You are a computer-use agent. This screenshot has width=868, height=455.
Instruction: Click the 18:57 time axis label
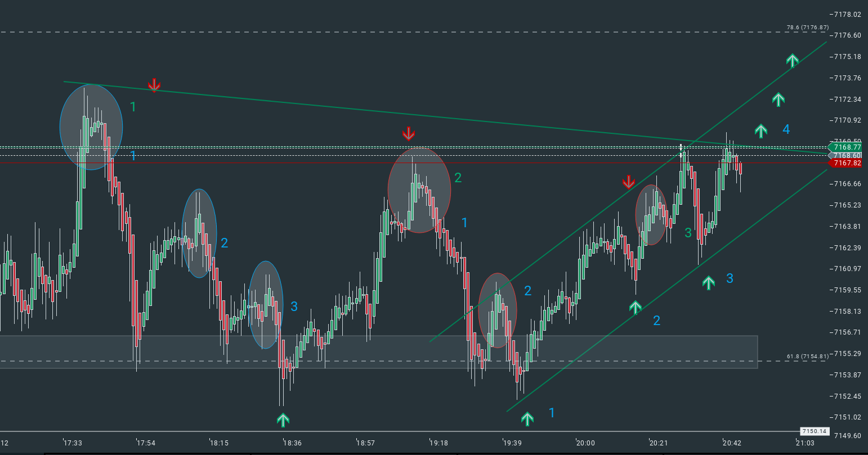(x=365, y=443)
